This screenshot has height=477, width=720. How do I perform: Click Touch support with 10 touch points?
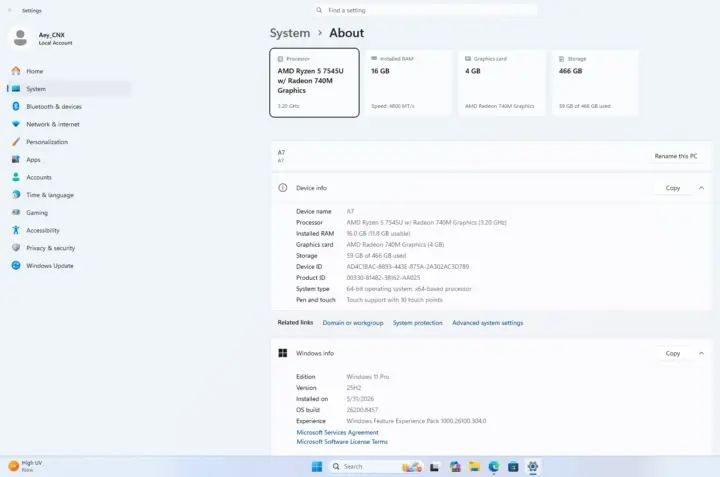[394, 300]
